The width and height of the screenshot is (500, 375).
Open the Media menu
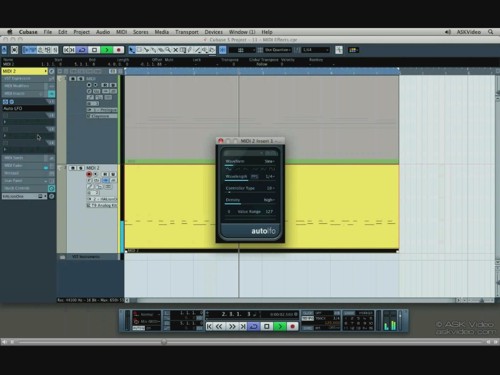click(x=162, y=32)
